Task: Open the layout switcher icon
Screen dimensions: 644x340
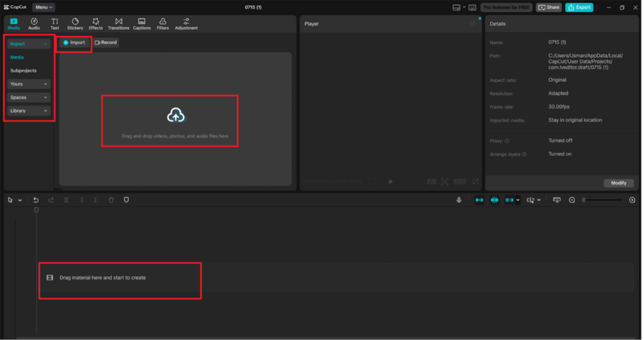Action: click(x=457, y=8)
